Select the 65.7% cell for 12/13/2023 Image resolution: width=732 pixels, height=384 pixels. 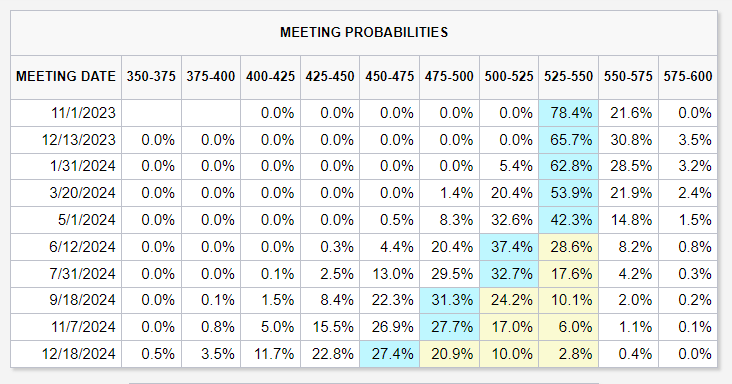[x=569, y=140]
